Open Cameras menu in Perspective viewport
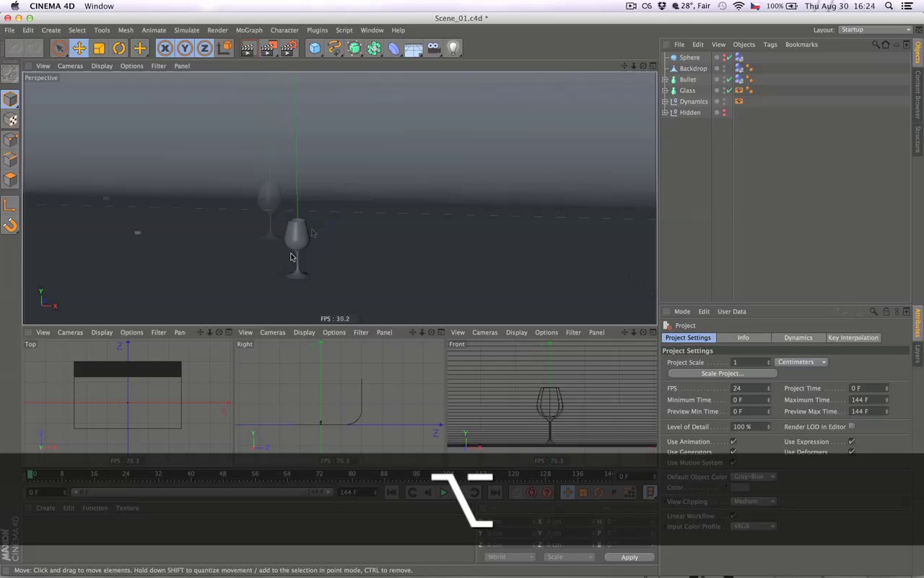Image resolution: width=924 pixels, height=578 pixels. coord(70,66)
